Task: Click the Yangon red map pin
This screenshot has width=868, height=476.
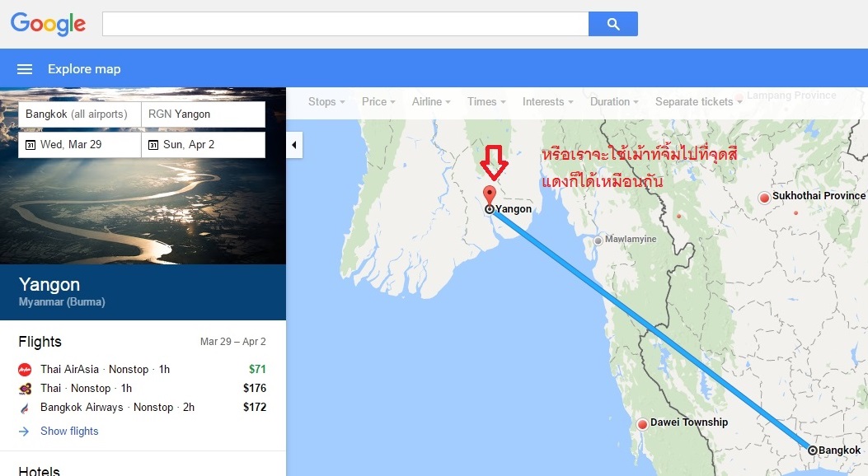Action: point(490,194)
